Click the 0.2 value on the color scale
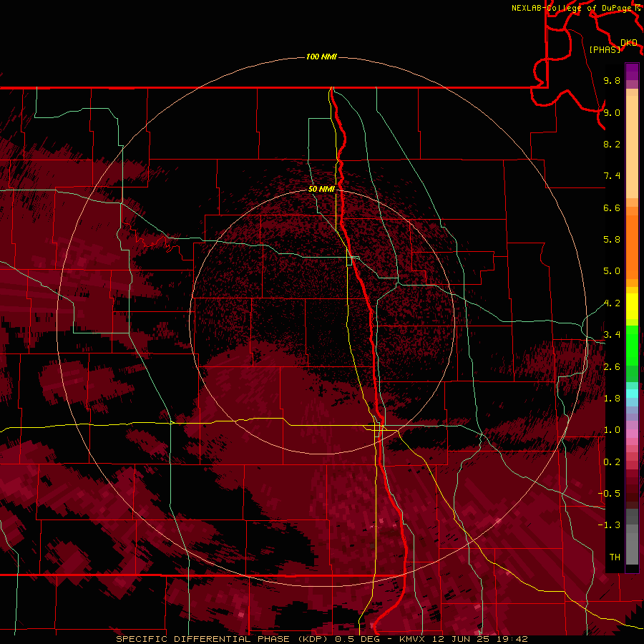644x644 pixels. tap(612, 462)
